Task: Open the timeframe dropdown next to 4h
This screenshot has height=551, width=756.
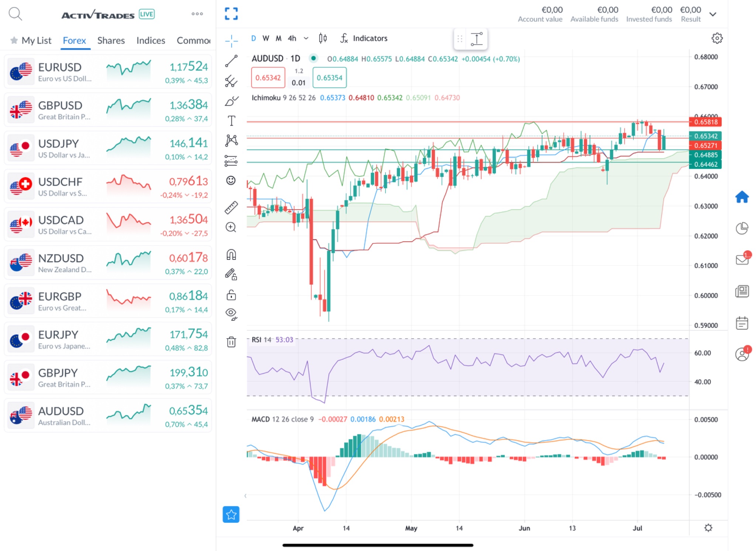Action: [x=306, y=38]
